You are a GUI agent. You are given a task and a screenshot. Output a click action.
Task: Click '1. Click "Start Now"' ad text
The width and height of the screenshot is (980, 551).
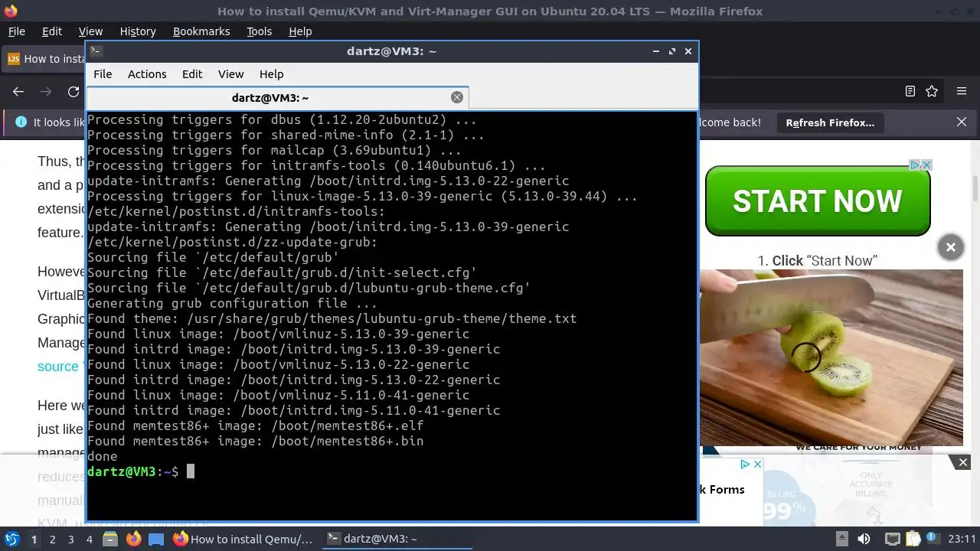[818, 261]
